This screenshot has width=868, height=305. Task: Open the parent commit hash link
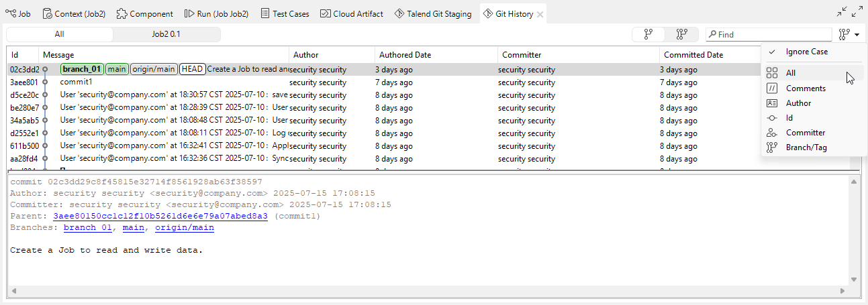coord(160,216)
